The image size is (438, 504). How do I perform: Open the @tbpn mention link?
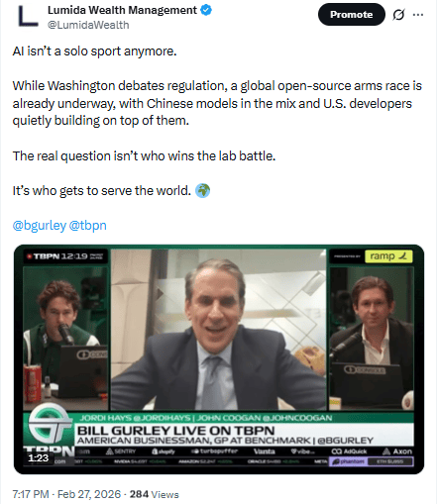[87, 226]
